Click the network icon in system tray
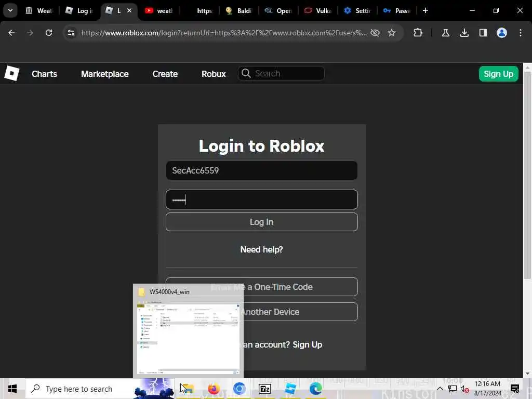This screenshot has height=399, width=532. 453,389
